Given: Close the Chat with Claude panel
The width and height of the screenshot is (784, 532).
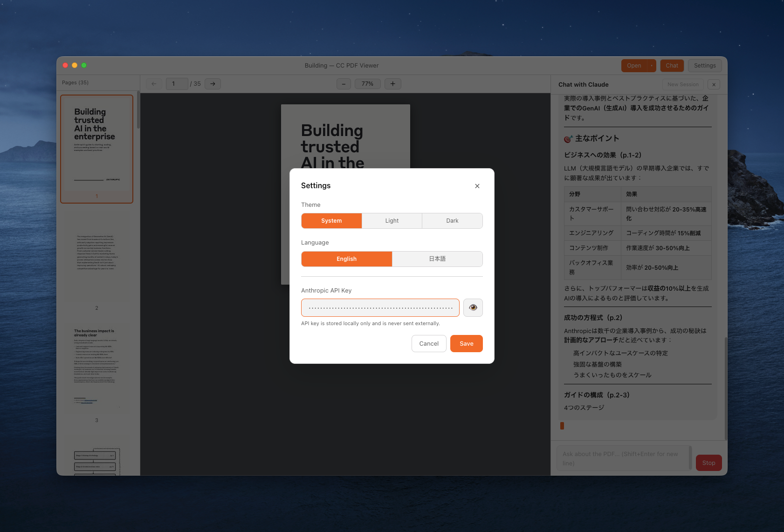Looking at the screenshot, I should [714, 84].
